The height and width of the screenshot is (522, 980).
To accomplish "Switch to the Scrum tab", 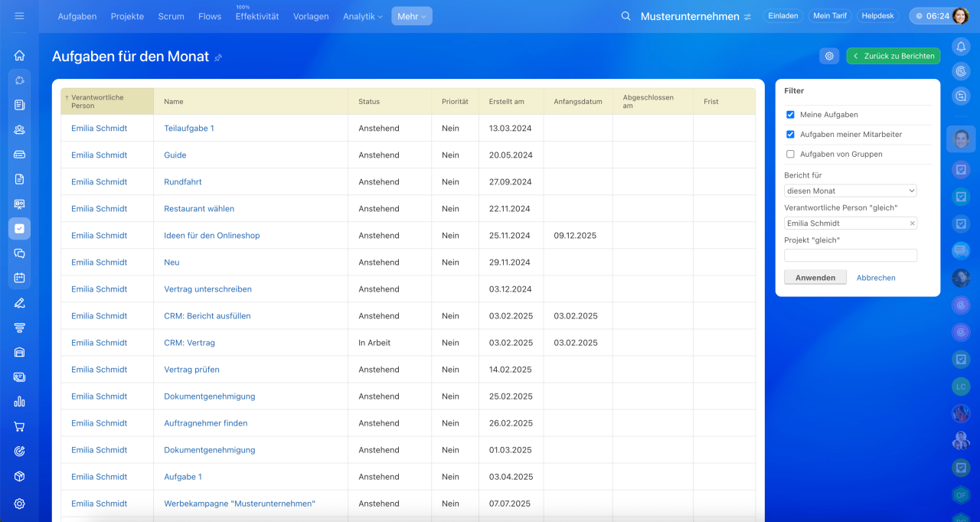I will coord(171,16).
